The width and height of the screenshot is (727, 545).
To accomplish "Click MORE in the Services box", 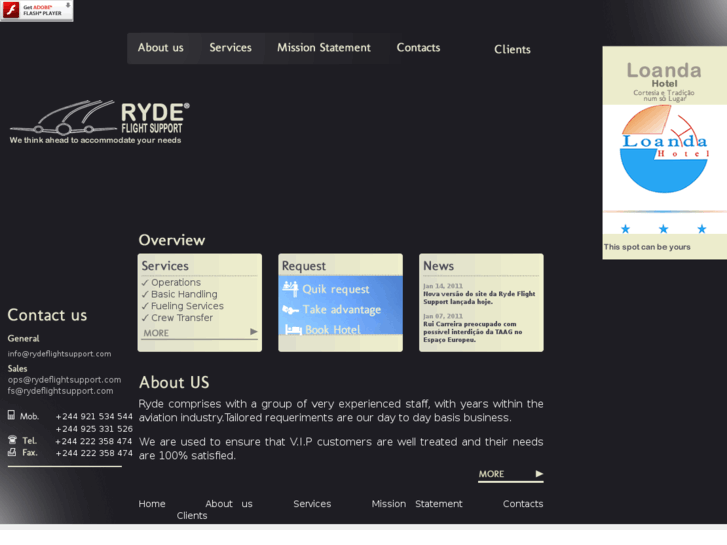I will [x=156, y=333].
